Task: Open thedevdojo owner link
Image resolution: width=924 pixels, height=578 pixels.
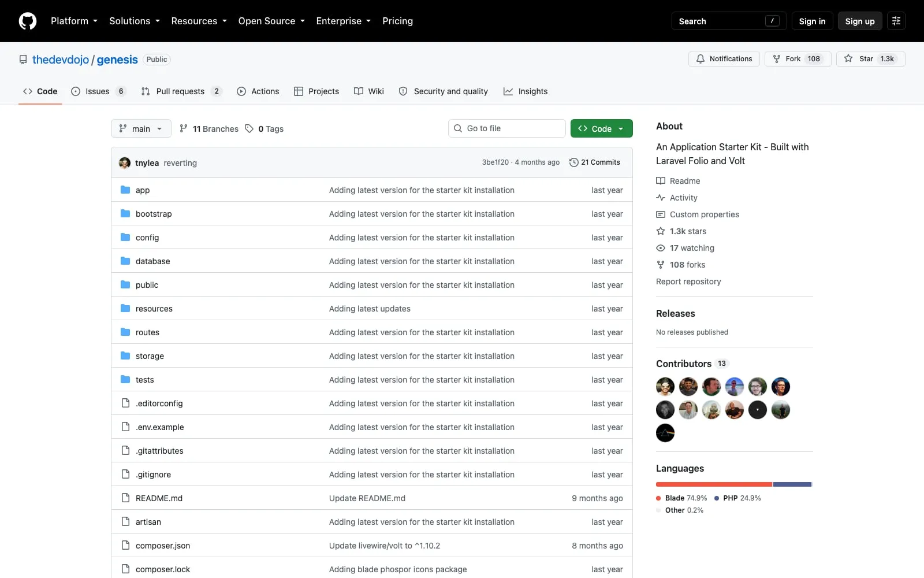Action: tap(61, 60)
